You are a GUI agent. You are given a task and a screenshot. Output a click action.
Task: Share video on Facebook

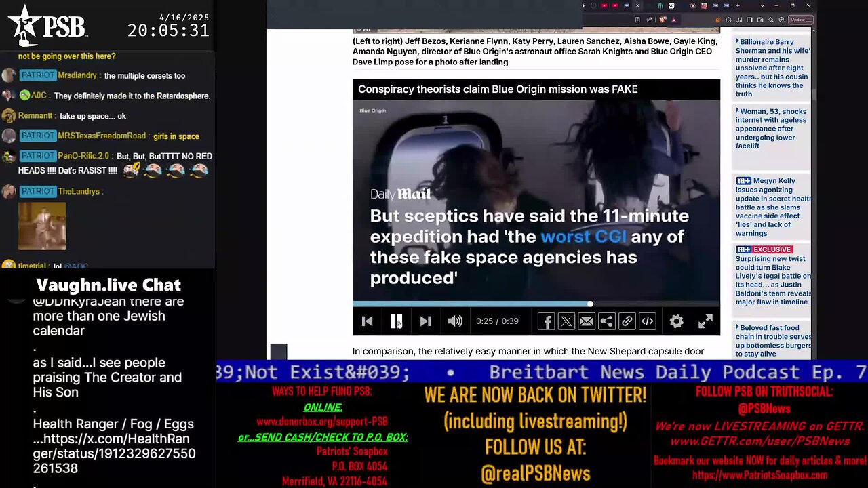coord(546,321)
